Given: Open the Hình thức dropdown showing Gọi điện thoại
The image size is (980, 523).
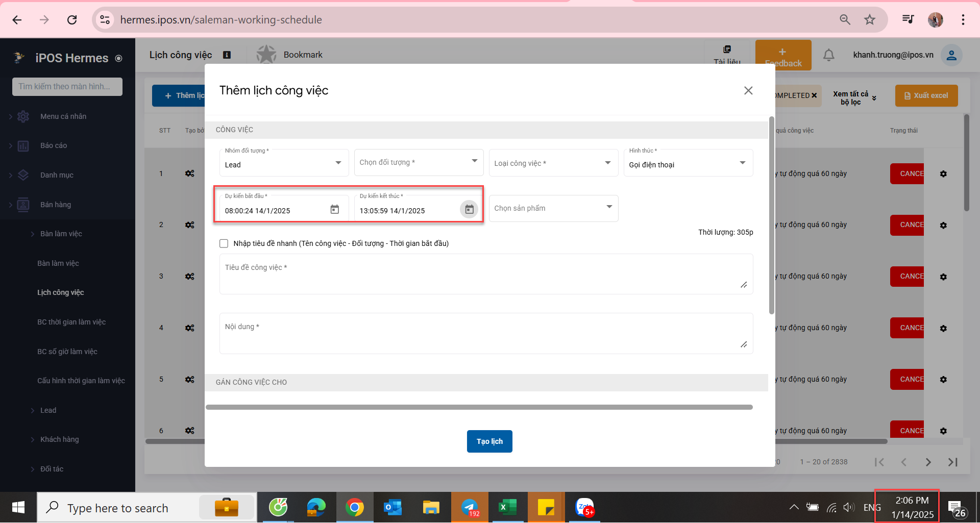Looking at the screenshot, I should (x=688, y=163).
